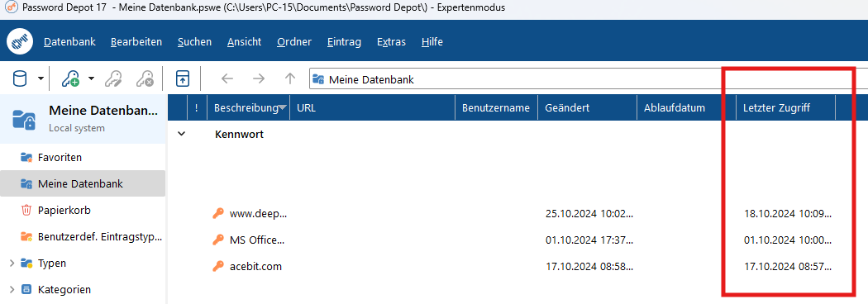Click the key icon of www.deep entry
Screen dimensions: 868x304
[x=218, y=214]
